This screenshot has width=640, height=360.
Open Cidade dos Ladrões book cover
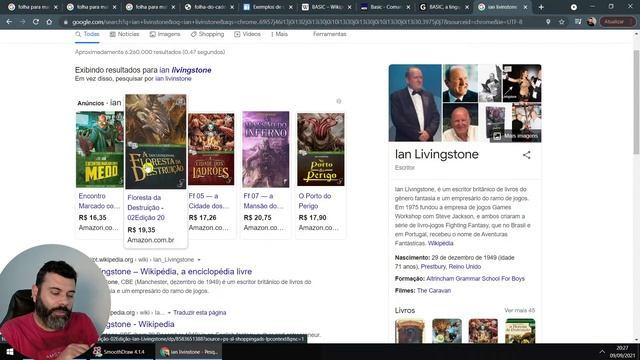click(211, 149)
